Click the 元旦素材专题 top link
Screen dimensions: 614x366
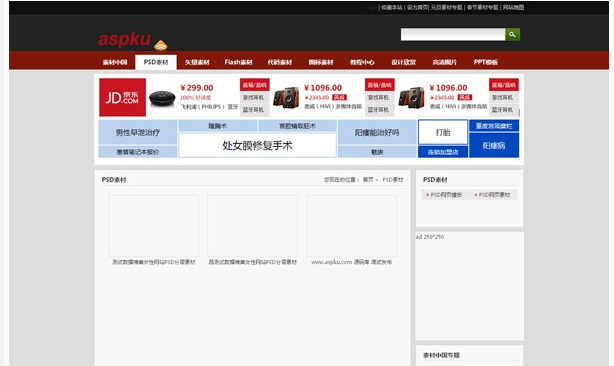click(447, 7)
